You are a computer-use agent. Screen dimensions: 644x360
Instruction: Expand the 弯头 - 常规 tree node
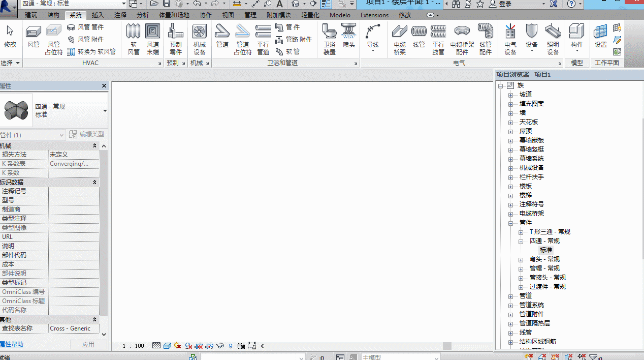(521, 259)
